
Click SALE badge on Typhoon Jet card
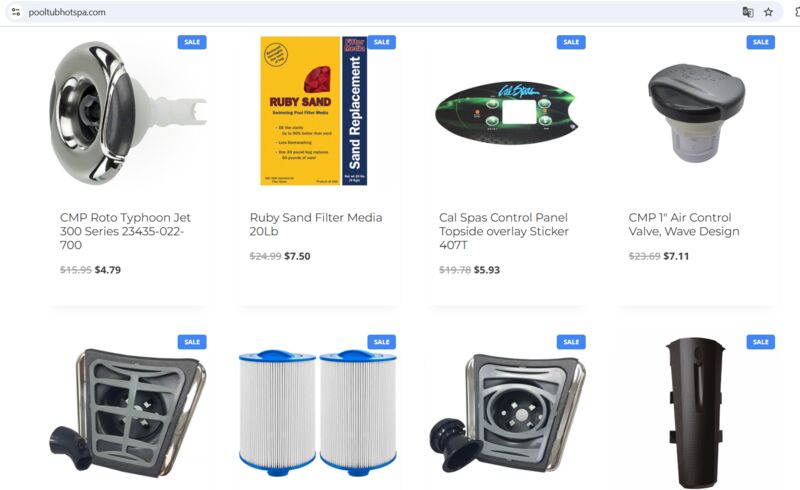192,42
